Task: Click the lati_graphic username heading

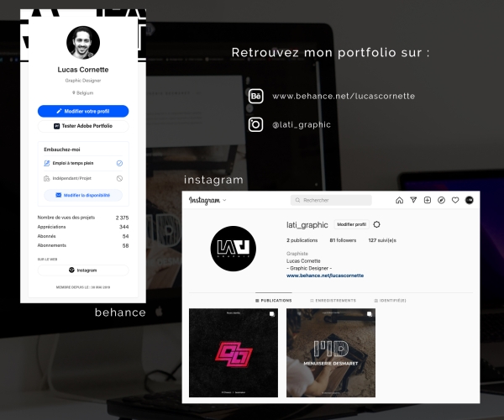Action: coord(307,224)
